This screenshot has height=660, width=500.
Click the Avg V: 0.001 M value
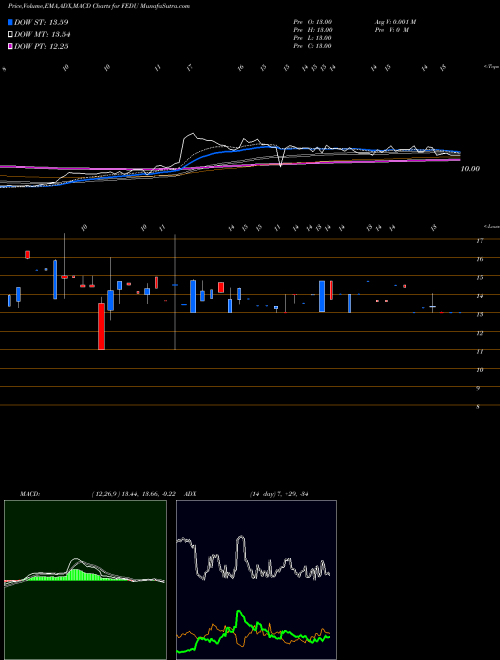coord(395,22)
